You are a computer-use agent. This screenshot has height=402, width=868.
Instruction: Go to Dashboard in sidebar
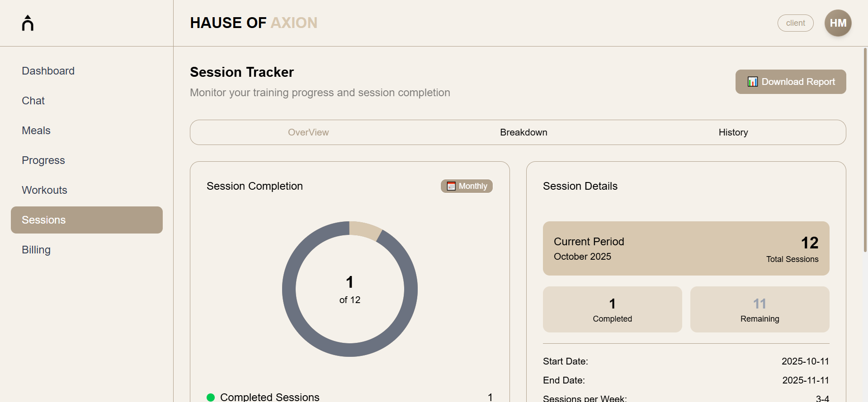[48, 71]
